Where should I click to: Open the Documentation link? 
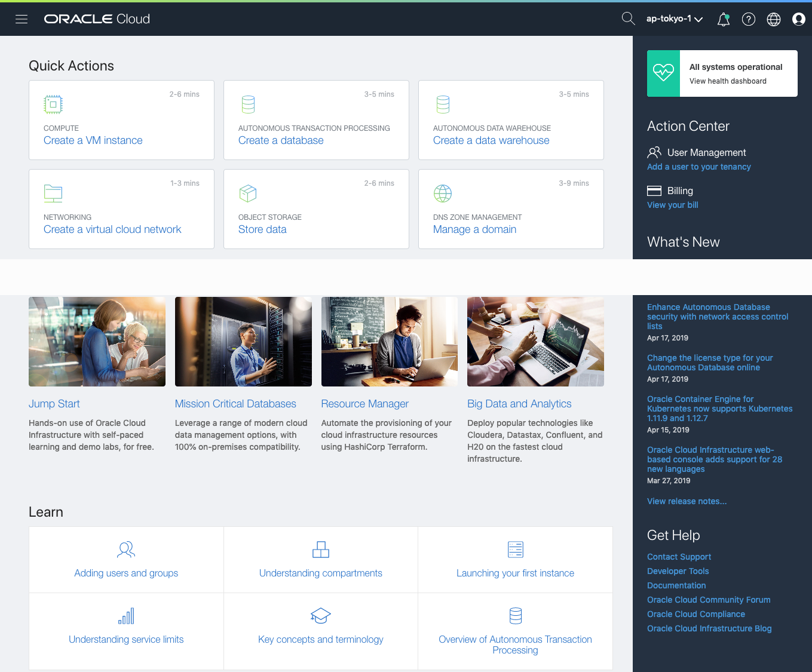click(676, 585)
